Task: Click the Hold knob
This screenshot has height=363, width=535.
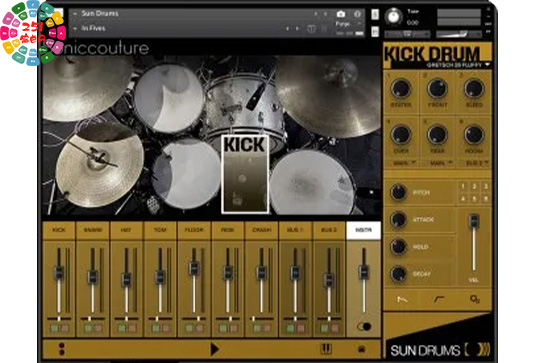Action: tap(398, 246)
